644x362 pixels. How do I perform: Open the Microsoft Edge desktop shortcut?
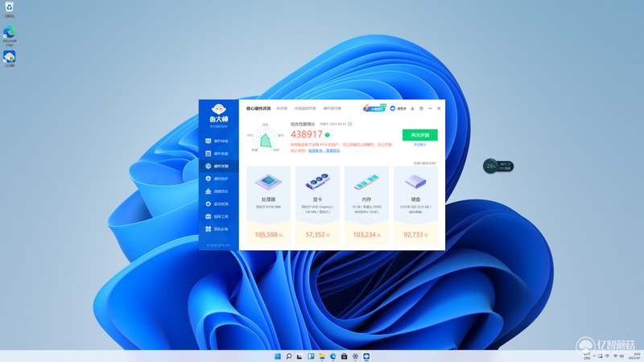(x=10, y=35)
